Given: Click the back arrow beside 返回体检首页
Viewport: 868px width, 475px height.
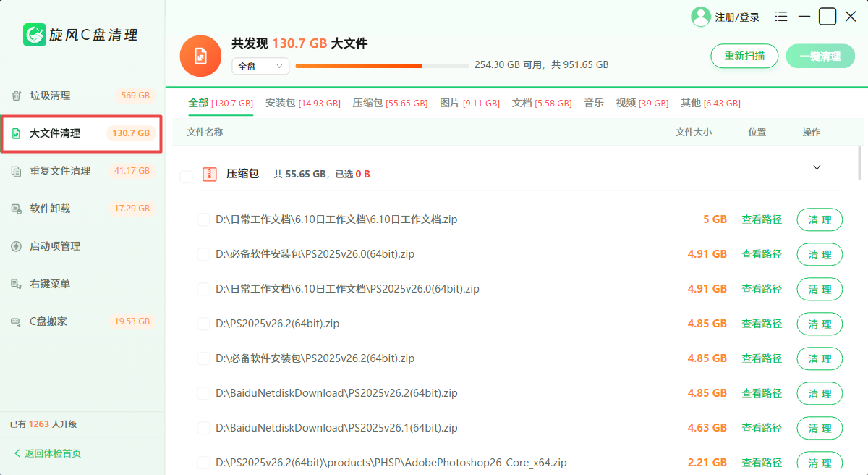Looking at the screenshot, I should click(x=17, y=453).
